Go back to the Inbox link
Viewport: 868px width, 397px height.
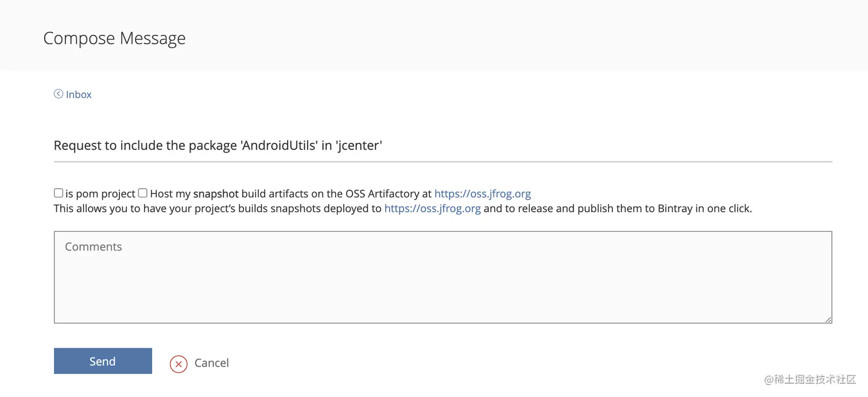(x=79, y=95)
